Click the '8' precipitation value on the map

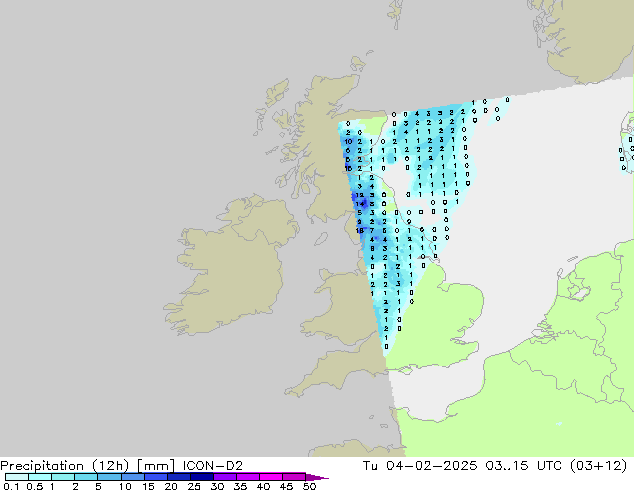(372, 249)
